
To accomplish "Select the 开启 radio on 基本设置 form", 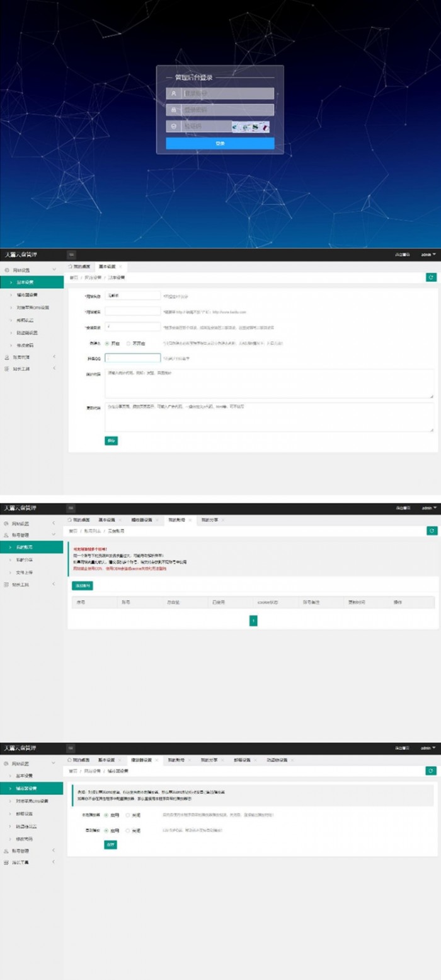I will click(x=107, y=343).
